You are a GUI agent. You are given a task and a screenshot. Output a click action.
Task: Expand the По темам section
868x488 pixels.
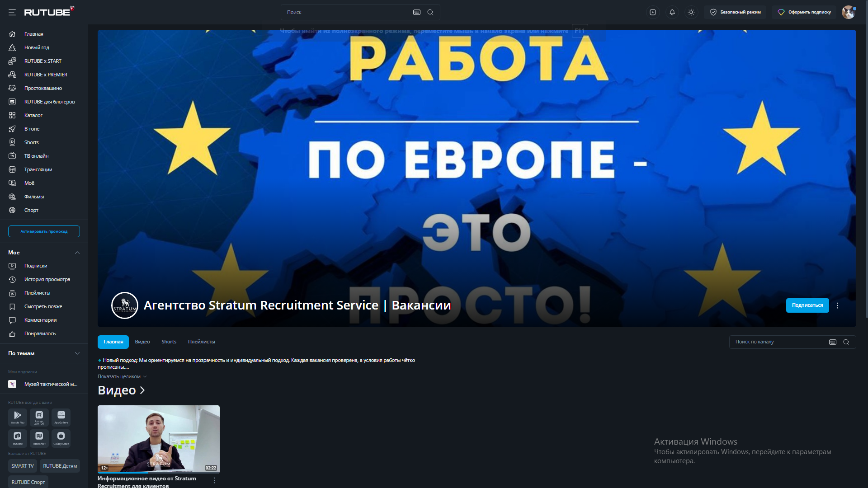tap(77, 353)
